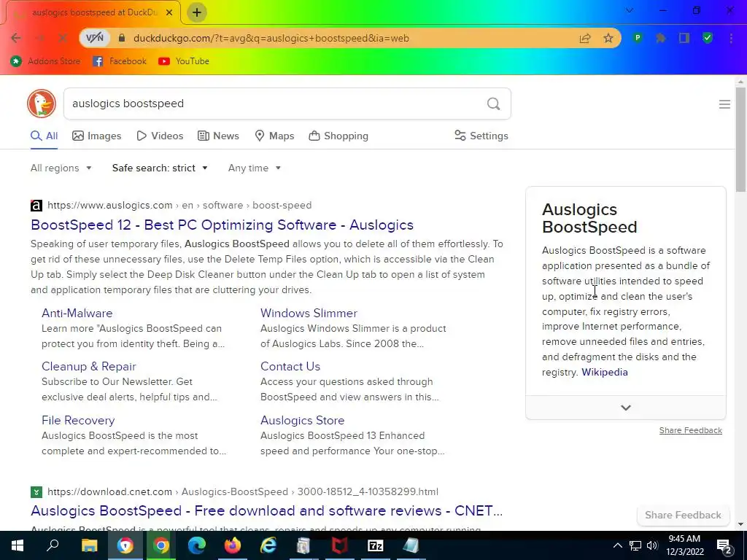This screenshot has width=747, height=560.
Task: Open taskbar search magnifier
Action: (x=53, y=545)
